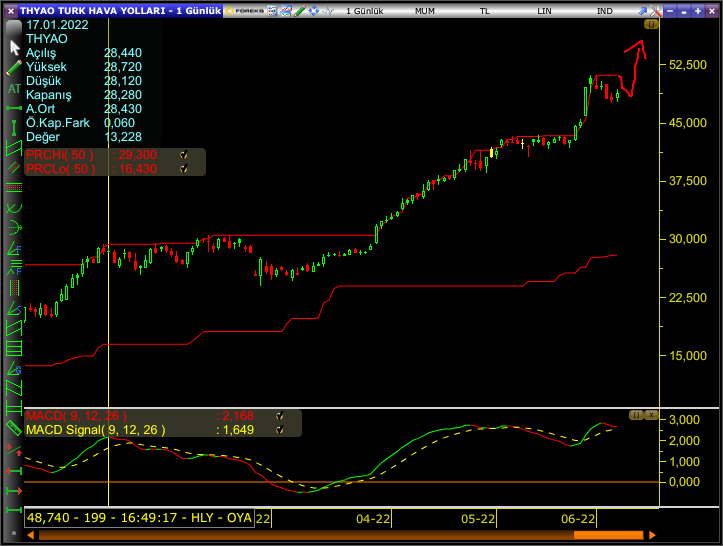
Task: Select the Gann angle tool with G
Action: [14, 368]
